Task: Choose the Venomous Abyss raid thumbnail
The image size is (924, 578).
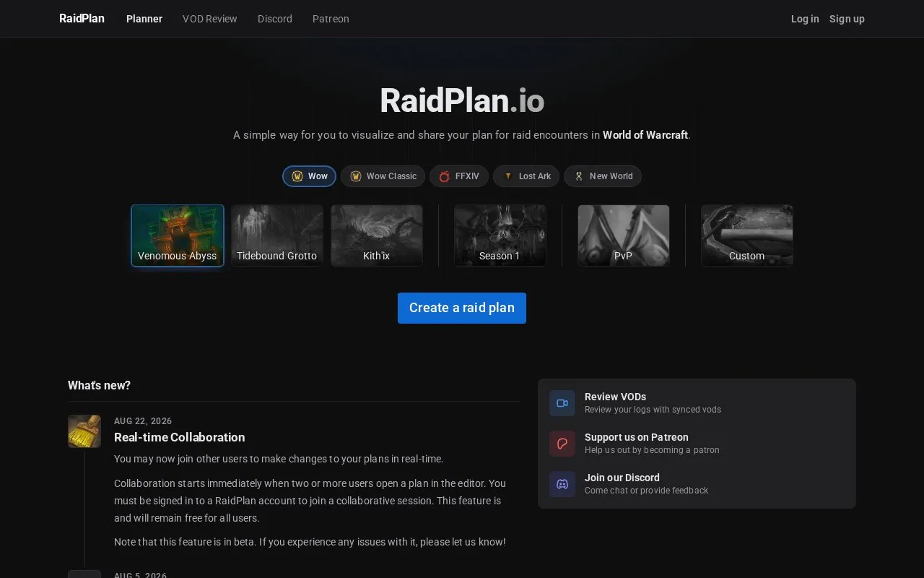Action: [x=178, y=236]
